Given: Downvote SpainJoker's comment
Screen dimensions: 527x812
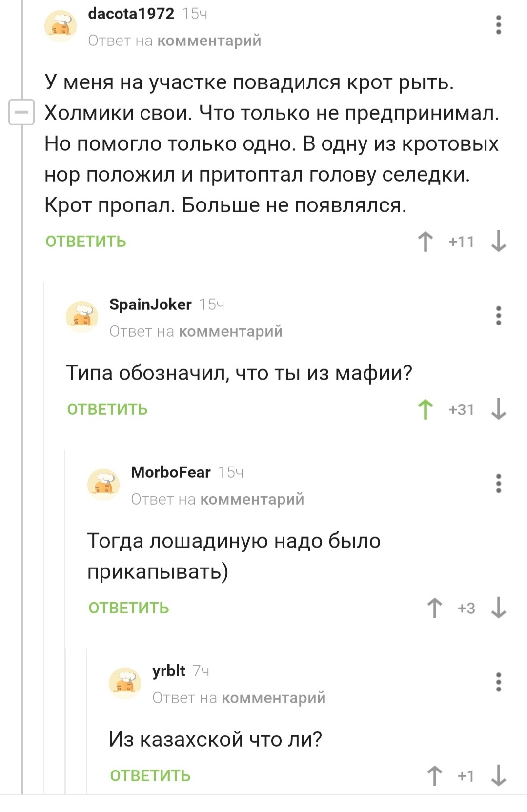Looking at the screenshot, I should pyautogui.click(x=498, y=409).
